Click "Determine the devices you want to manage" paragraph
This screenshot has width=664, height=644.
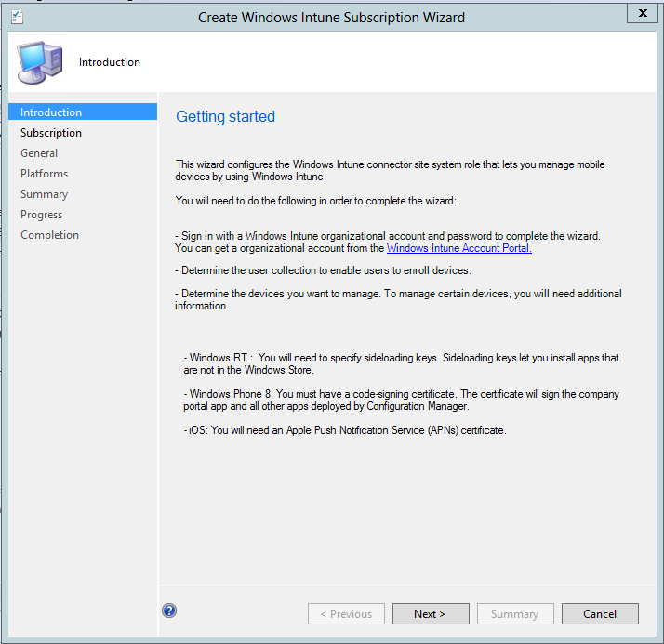tap(398, 299)
